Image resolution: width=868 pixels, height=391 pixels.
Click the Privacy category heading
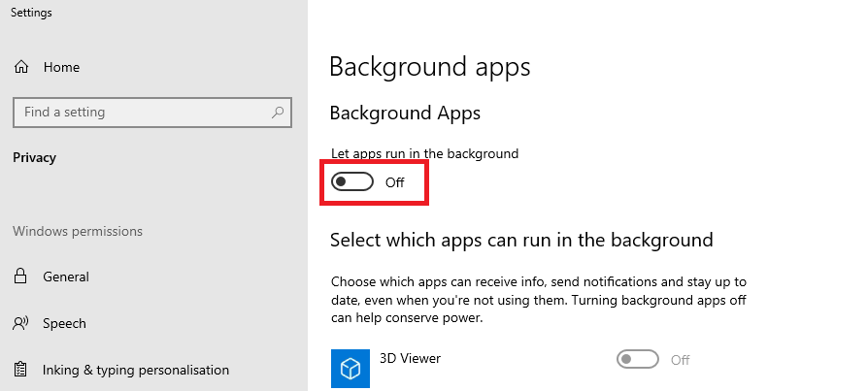(35, 158)
